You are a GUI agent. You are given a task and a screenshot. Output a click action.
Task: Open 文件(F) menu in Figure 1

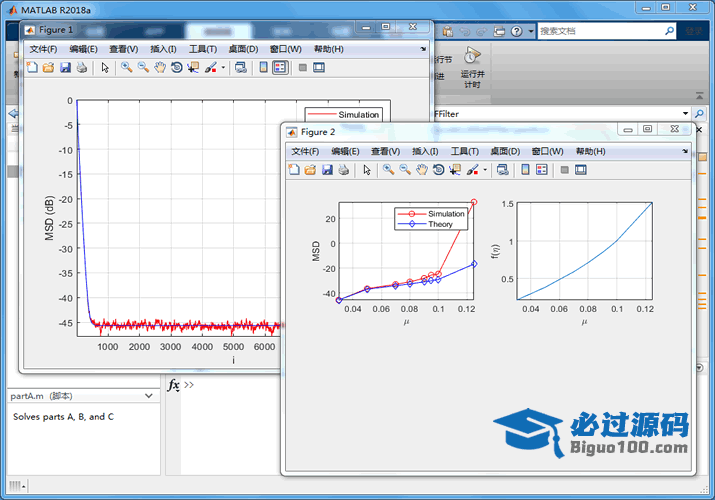click(43, 49)
